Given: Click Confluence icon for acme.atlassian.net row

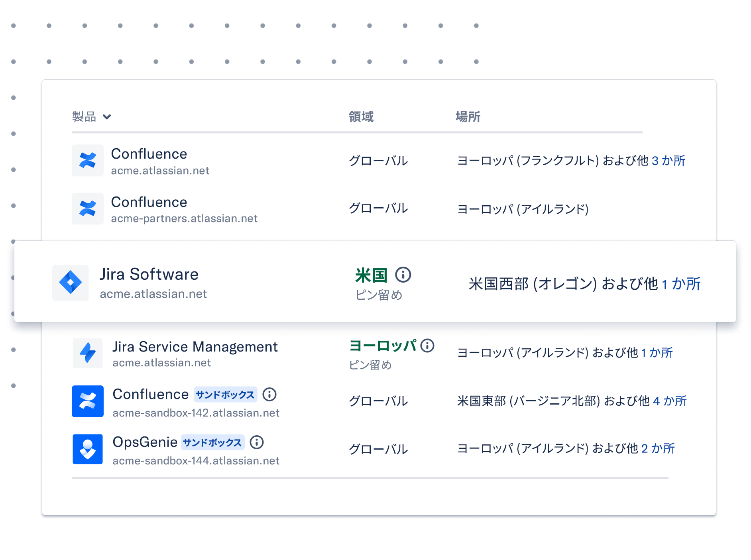Looking at the screenshot, I should tap(88, 161).
